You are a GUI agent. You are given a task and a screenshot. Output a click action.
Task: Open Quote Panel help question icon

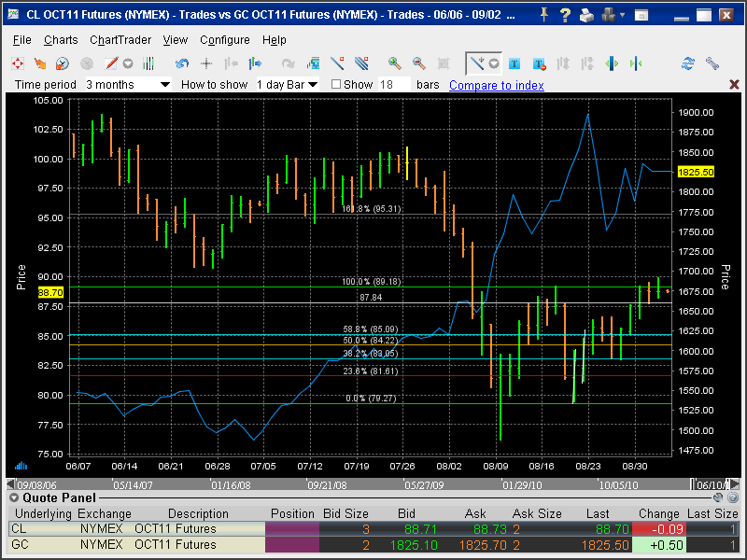(733, 497)
